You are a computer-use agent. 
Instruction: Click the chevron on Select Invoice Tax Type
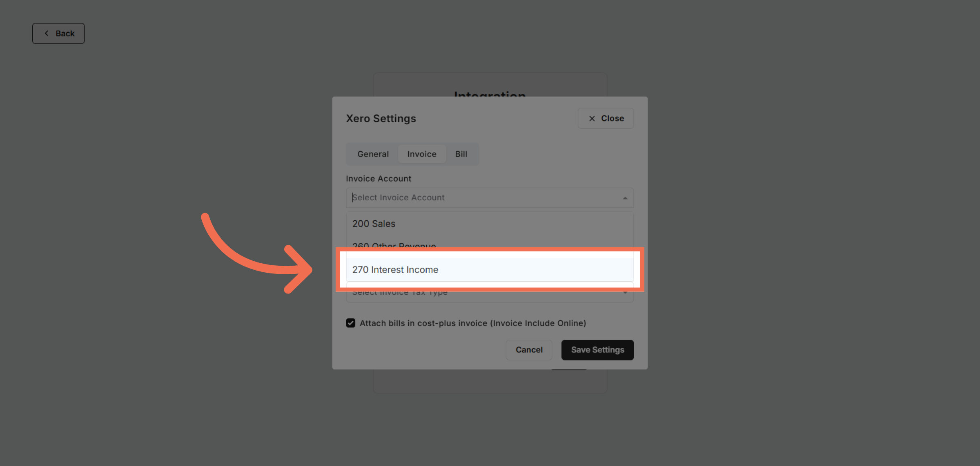click(x=624, y=292)
